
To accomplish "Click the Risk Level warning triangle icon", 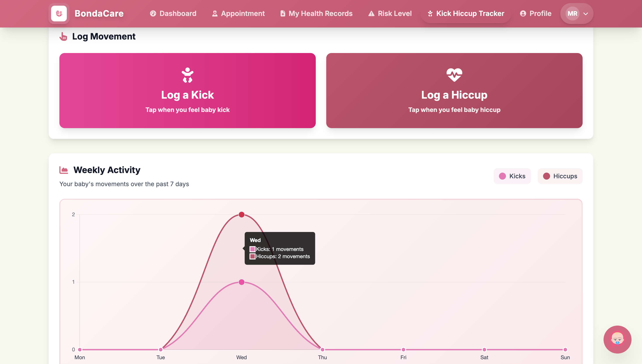I will 371,14.
